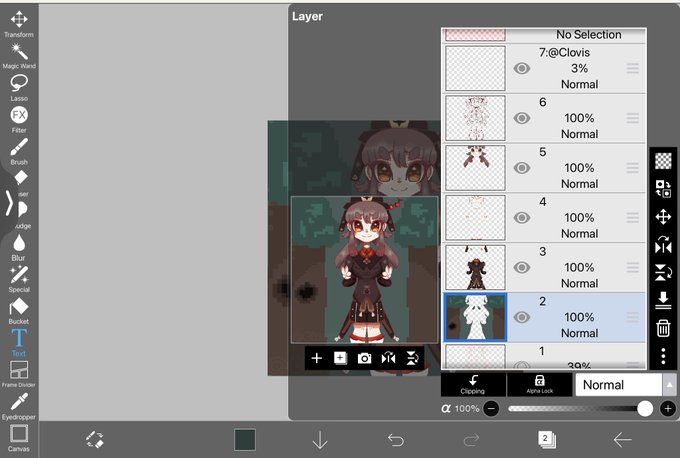
Task: Enable Clipping for the layer
Action: tap(473, 384)
